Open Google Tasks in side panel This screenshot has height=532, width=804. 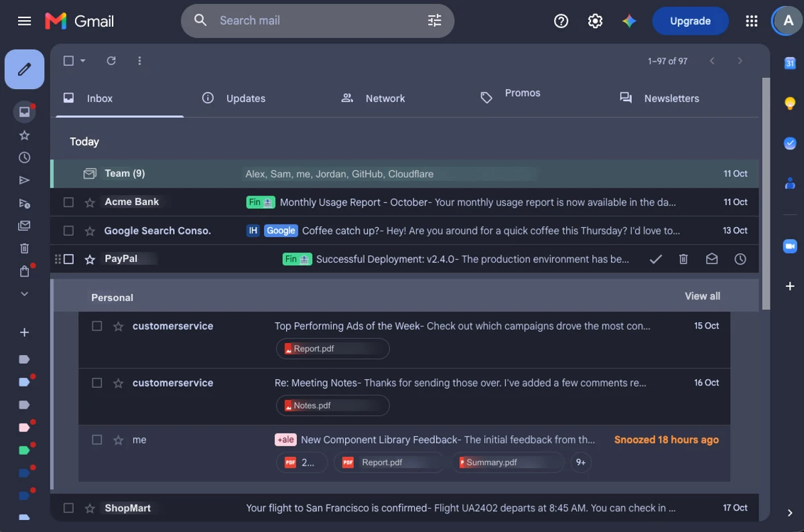click(x=790, y=143)
